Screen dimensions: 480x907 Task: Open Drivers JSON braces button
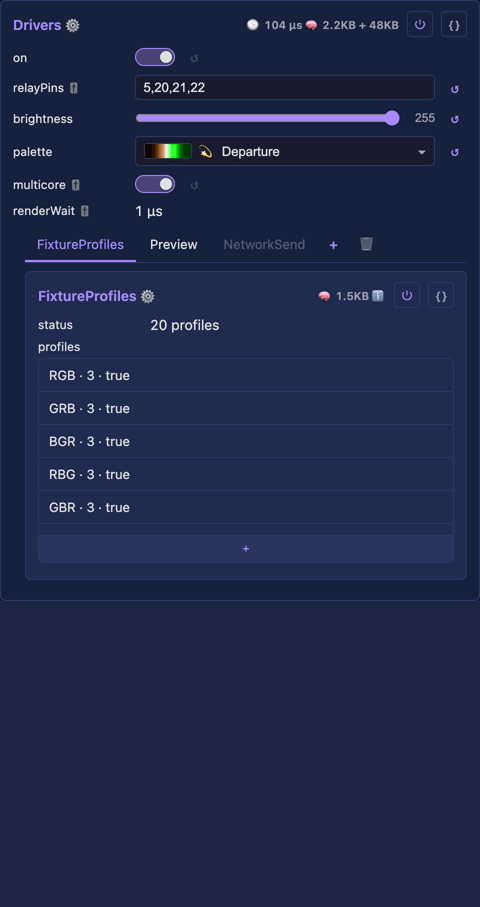point(454,24)
